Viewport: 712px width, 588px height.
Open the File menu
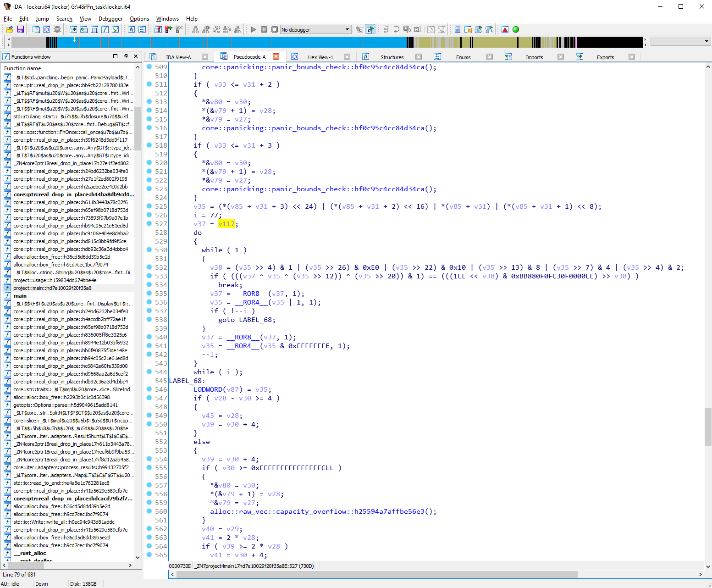[8, 19]
